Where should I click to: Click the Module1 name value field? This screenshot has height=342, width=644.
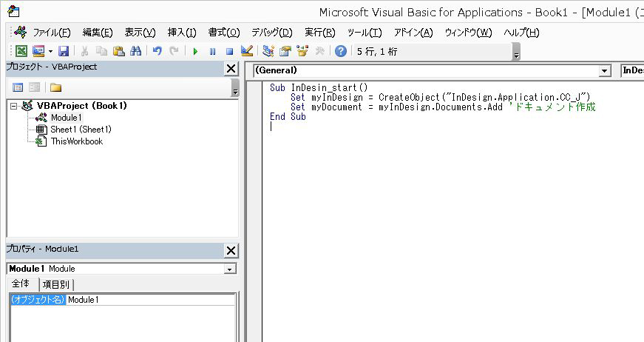click(151, 300)
